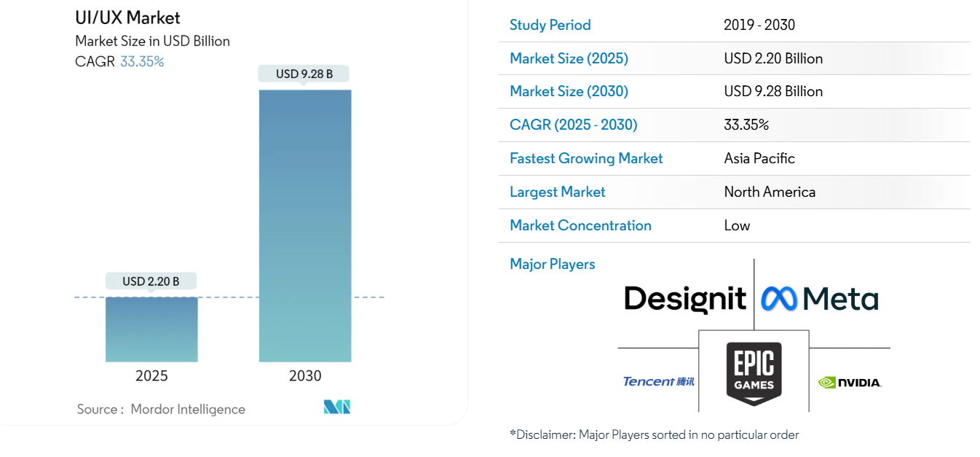Click the Fastest Growing Market label
This screenshot has height=457, width=980.
point(586,158)
